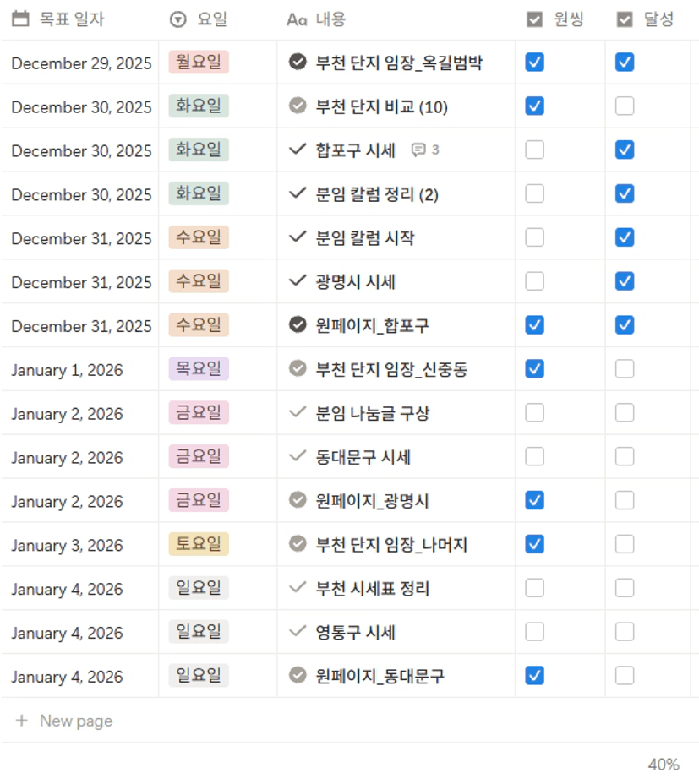
Task: Click the calendar icon in 목표 일자 header
Action: point(22,19)
